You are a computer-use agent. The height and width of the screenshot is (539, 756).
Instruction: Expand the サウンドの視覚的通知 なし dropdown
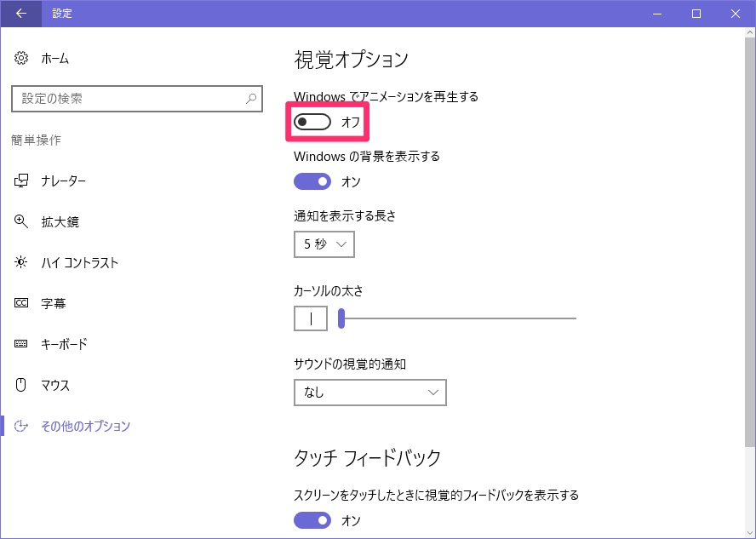tap(369, 393)
